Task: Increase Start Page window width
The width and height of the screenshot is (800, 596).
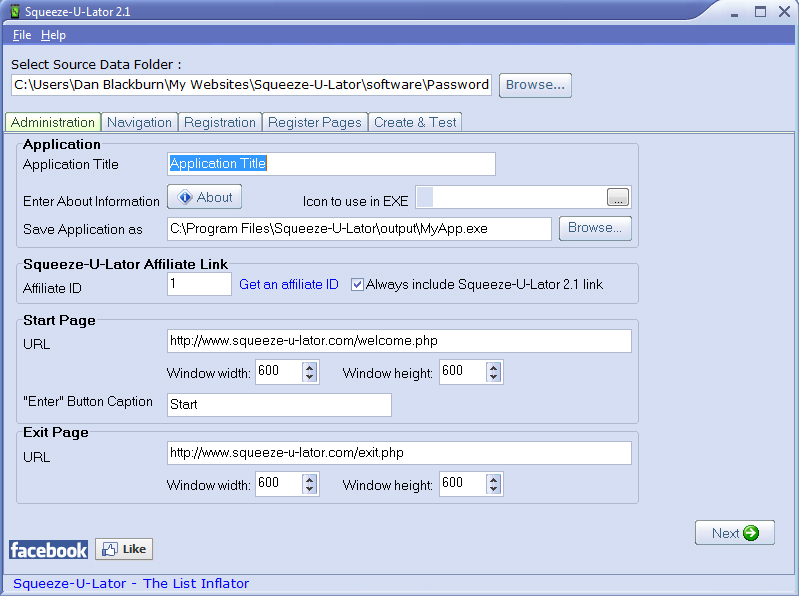Action: [x=310, y=367]
